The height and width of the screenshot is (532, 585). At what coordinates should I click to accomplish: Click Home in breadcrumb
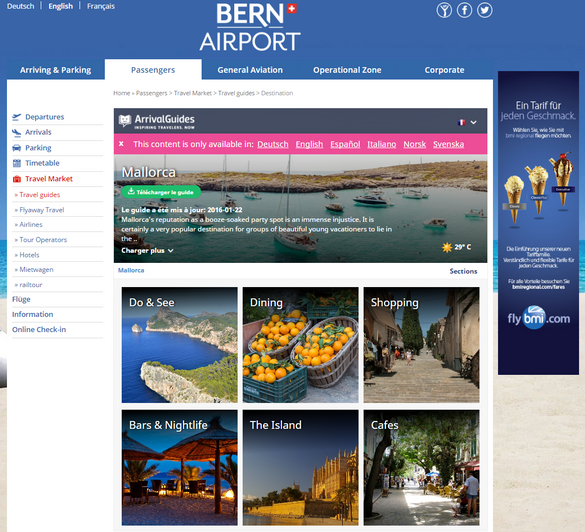pos(122,93)
